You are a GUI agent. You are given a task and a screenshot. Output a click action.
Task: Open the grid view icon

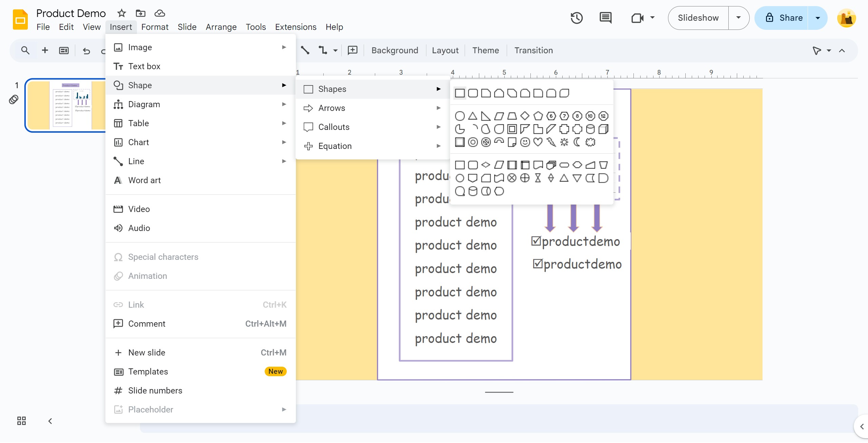pos(21,421)
